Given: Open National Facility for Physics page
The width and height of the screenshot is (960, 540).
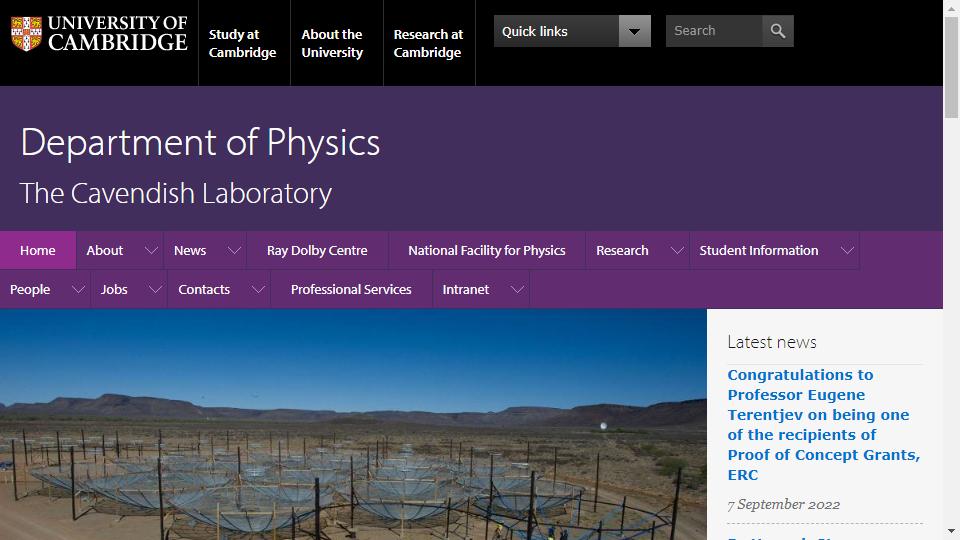Looking at the screenshot, I should (487, 250).
